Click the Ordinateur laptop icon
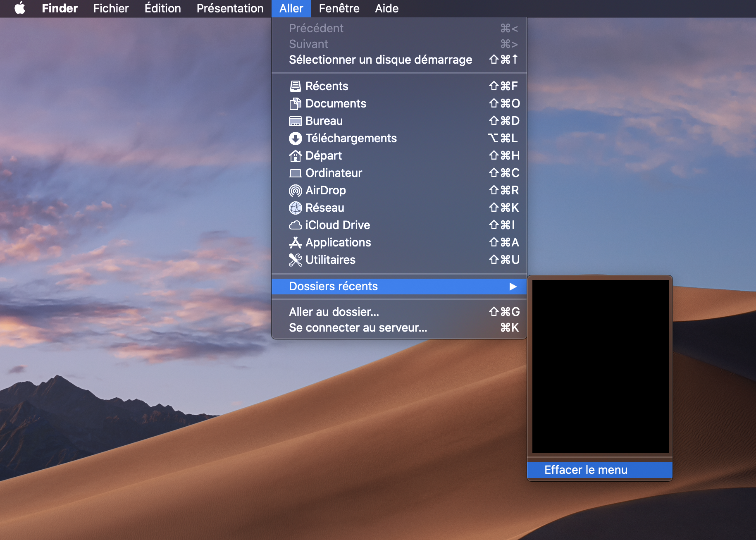756x540 pixels. click(x=295, y=173)
